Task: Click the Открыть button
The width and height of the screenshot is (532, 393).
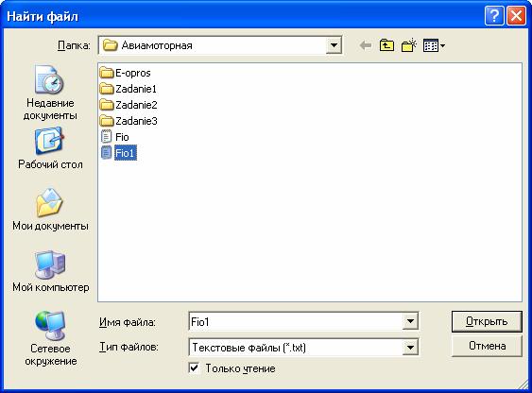Action: tap(487, 321)
